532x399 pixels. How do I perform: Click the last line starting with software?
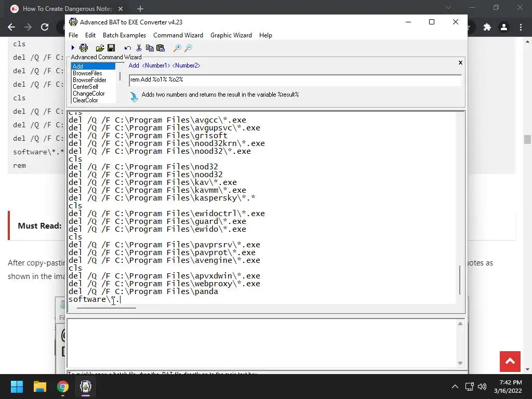(x=95, y=300)
